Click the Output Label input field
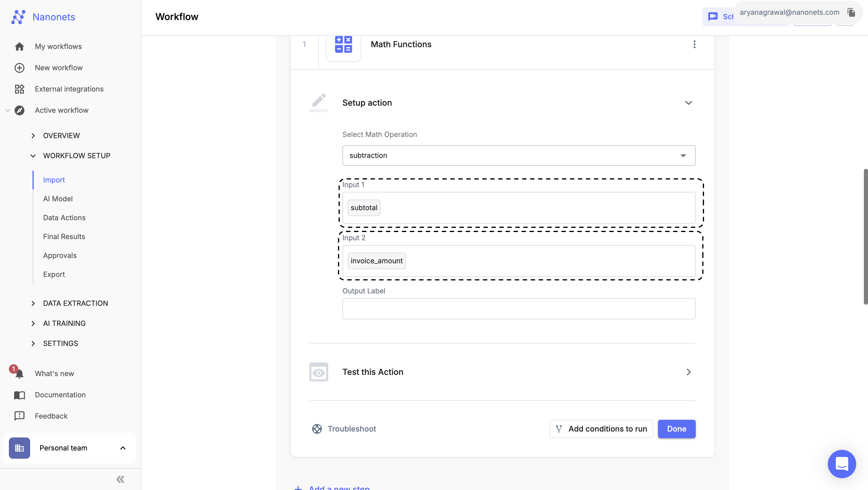This screenshot has height=490, width=868. (518, 308)
